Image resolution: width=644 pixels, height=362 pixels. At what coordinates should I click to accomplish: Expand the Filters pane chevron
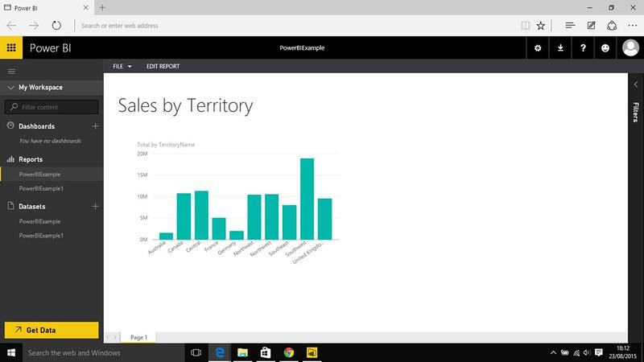pos(636,84)
